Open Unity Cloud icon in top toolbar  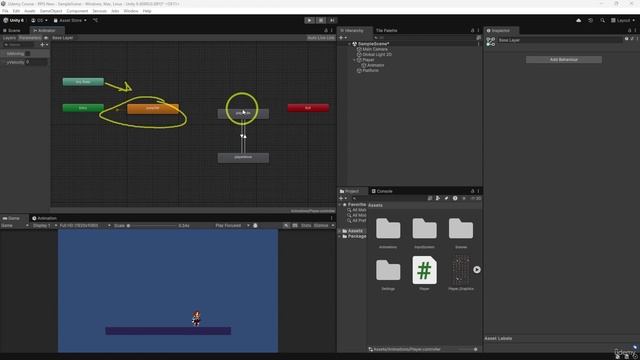click(x=578, y=20)
